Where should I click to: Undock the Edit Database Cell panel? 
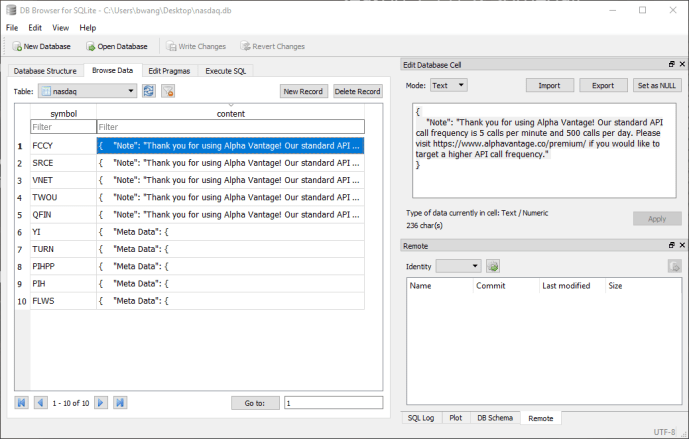(671, 65)
